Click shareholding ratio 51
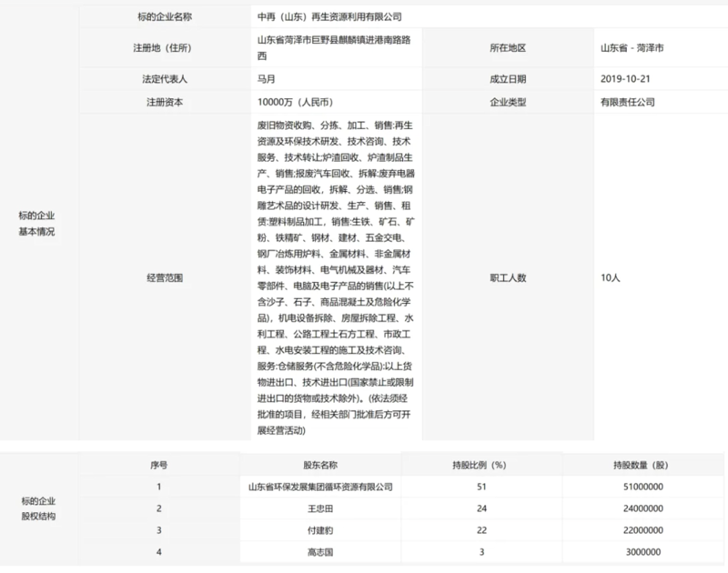Image resolution: width=728 pixels, height=573 pixels. (x=481, y=487)
